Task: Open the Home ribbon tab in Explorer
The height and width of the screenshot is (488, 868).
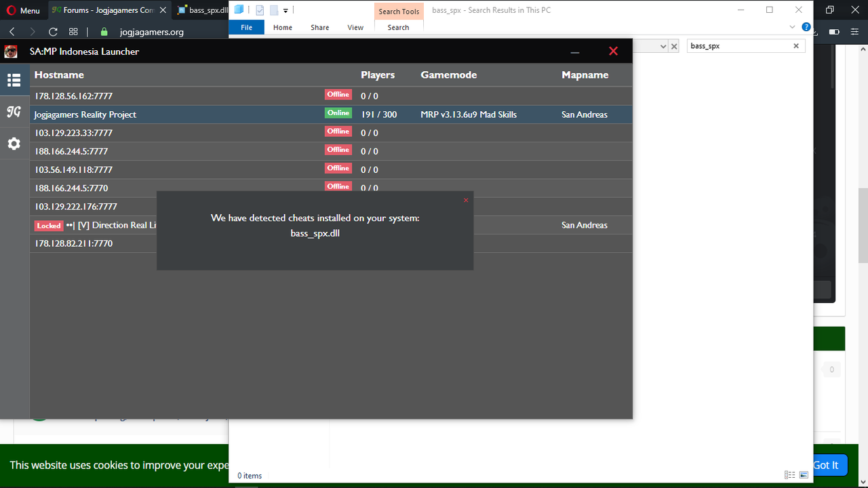Action: point(283,27)
